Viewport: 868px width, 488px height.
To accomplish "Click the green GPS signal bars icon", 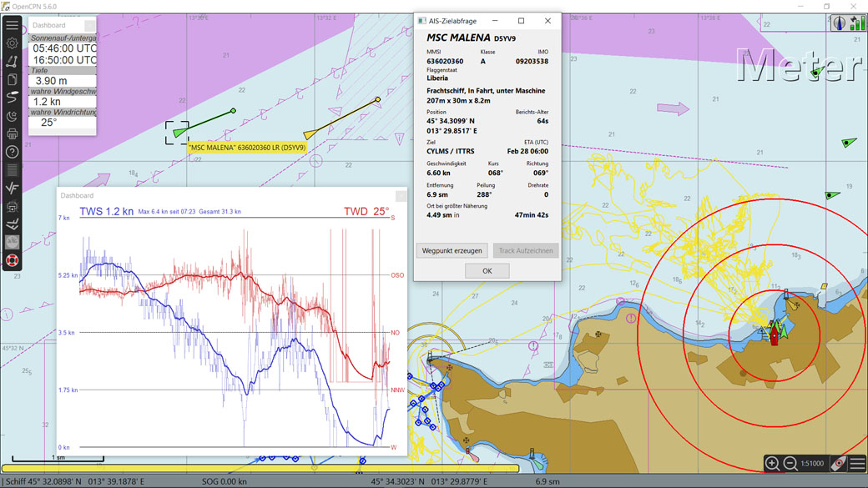I will click(x=857, y=23).
